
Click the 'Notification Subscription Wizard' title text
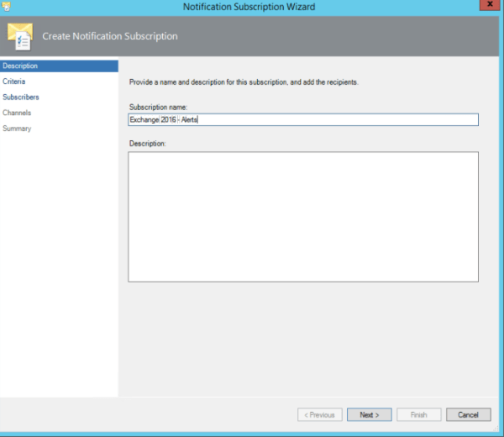point(249,7)
